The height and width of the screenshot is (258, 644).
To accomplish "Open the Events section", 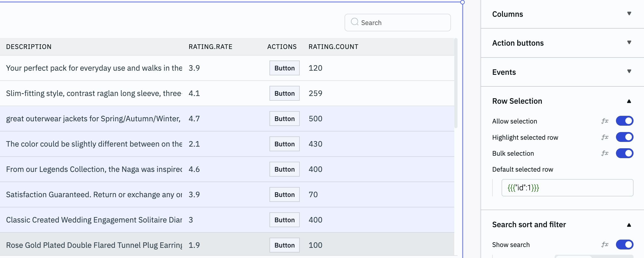I will point(629,72).
